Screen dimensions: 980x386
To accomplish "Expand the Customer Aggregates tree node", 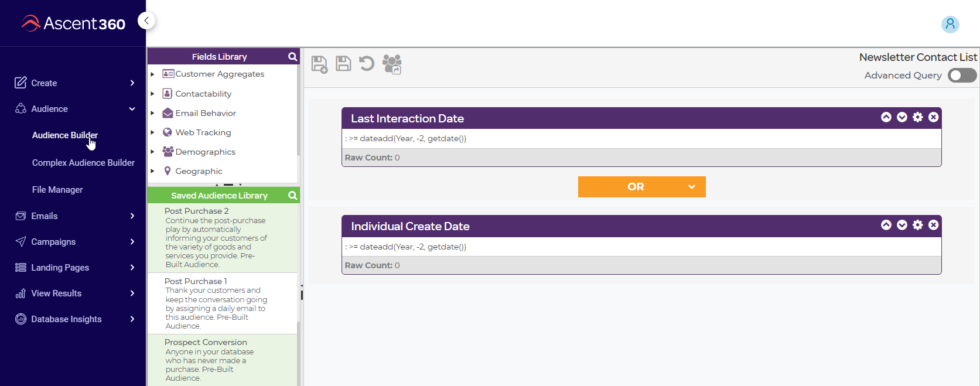I will coord(152,74).
